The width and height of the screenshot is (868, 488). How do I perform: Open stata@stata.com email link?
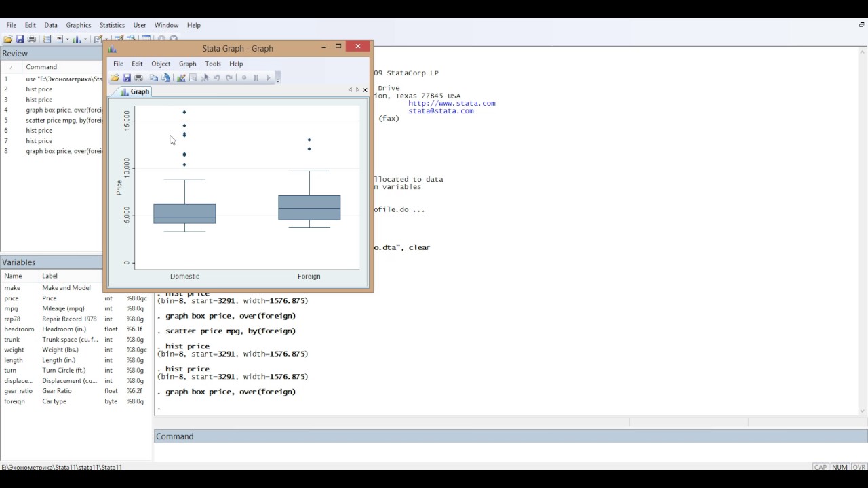pyautogui.click(x=441, y=110)
